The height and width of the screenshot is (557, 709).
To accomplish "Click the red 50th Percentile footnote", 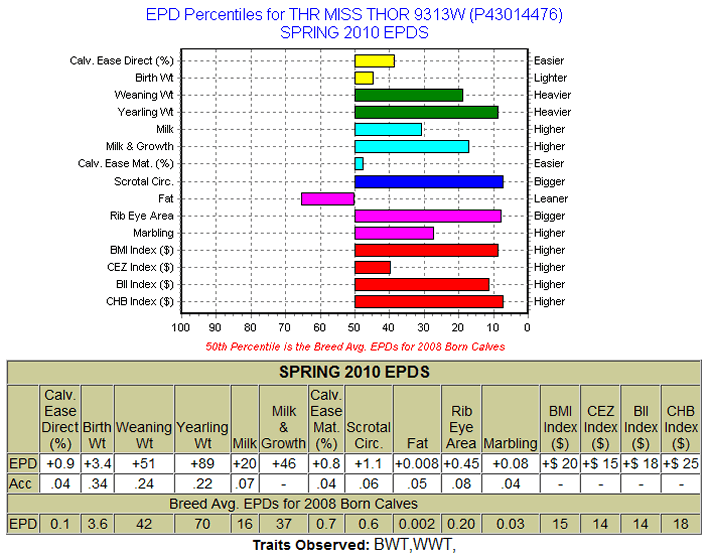I will pyautogui.click(x=355, y=347).
